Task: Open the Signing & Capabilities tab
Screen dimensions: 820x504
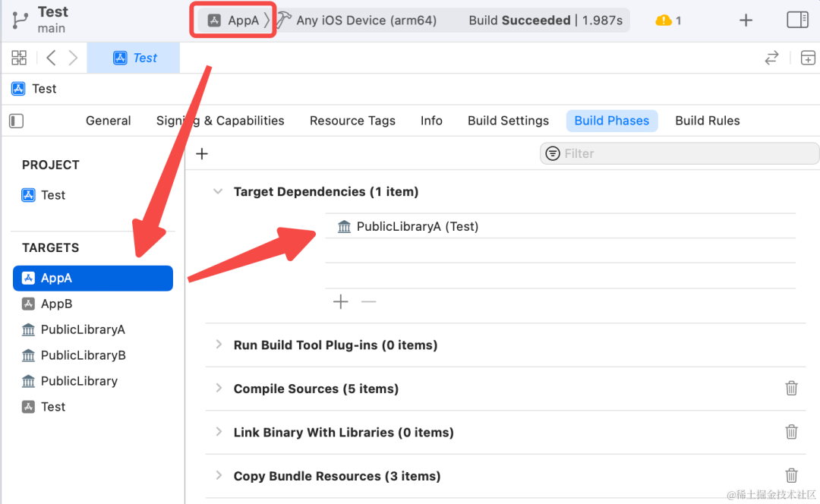Action: tap(220, 121)
